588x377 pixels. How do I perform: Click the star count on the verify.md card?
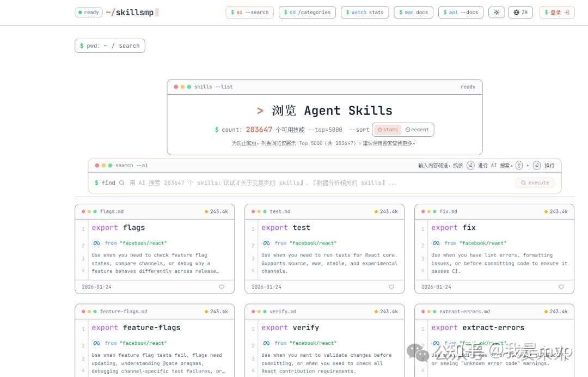click(386, 312)
